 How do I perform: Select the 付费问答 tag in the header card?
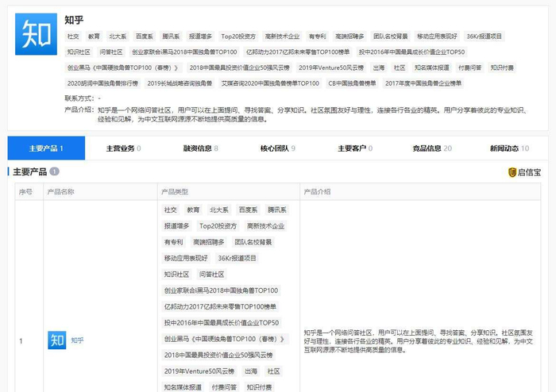click(x=470, y=67)
